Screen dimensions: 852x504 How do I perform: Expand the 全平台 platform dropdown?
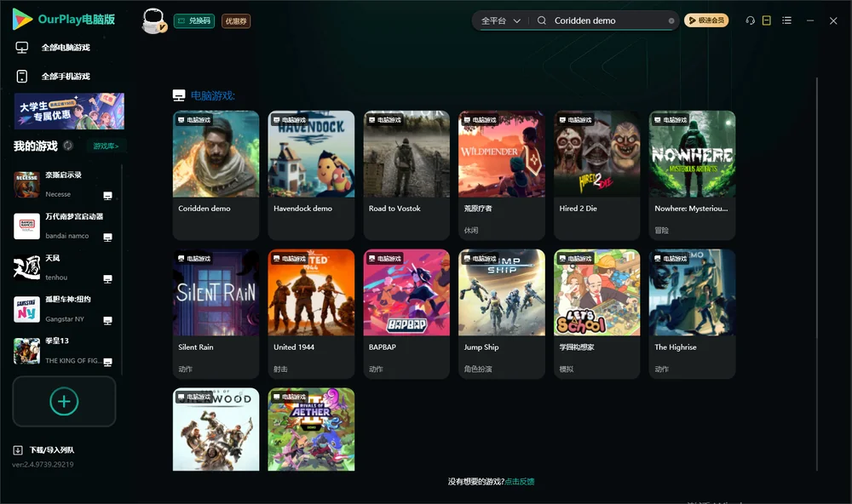500,20
